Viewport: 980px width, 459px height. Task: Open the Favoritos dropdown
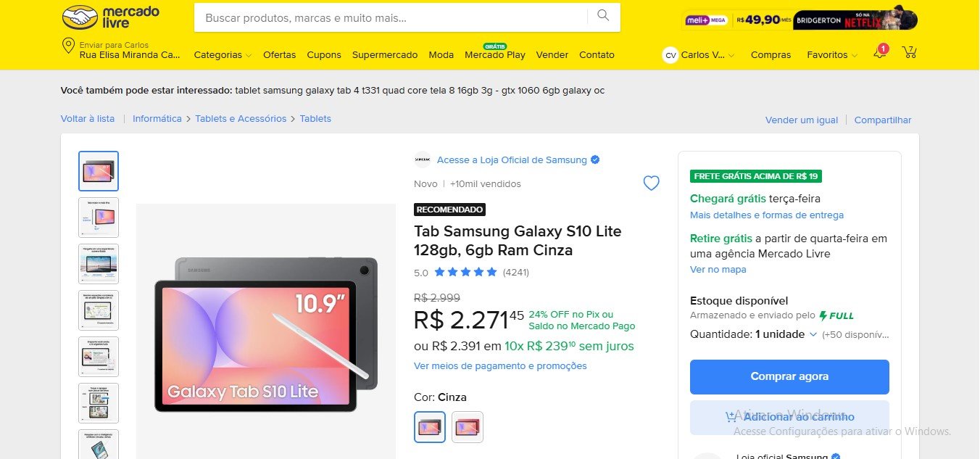tap(831, 55)
